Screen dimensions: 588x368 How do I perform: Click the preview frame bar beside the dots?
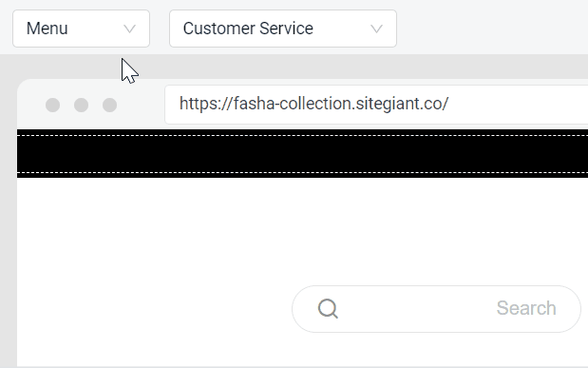tap(141, 105)
